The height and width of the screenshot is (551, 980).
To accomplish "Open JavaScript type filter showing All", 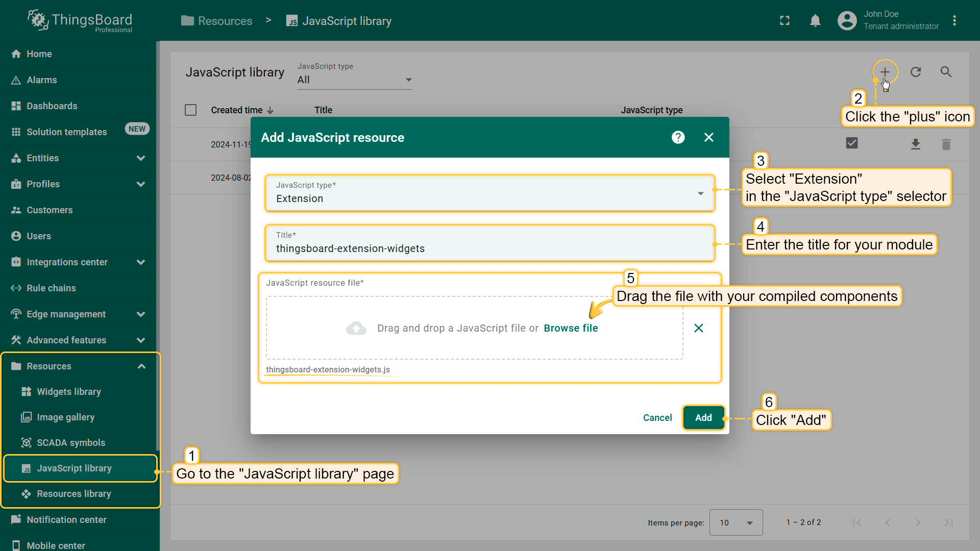I will (354, 80).
